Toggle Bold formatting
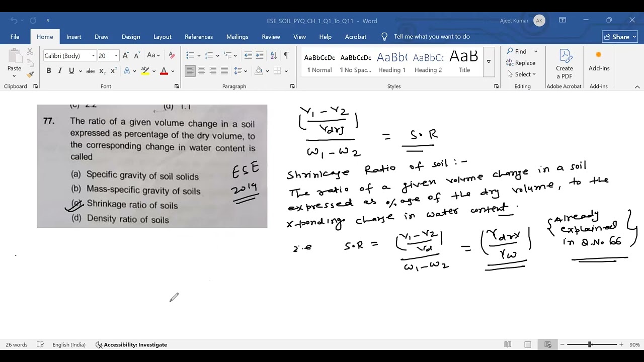This screenshot has height=362, width=644. 49,71
